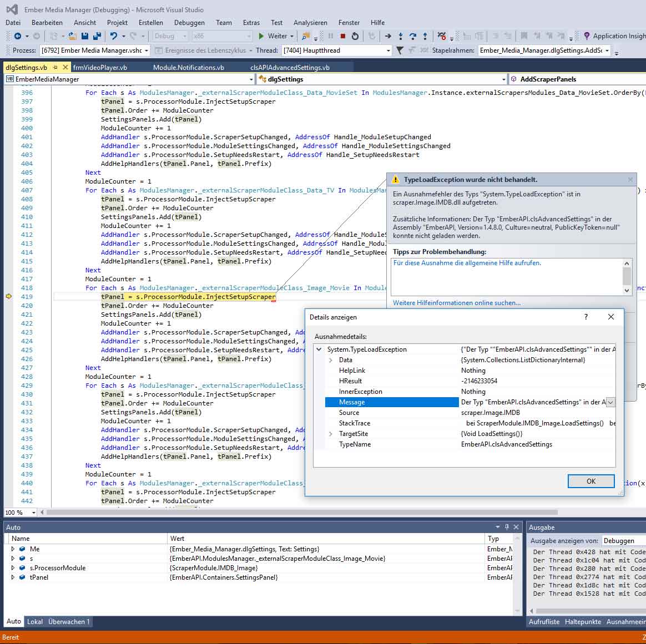Click the Save file disk icon
Image resolution: width=646 pixels, height=644 pixels.
point(85,36)
